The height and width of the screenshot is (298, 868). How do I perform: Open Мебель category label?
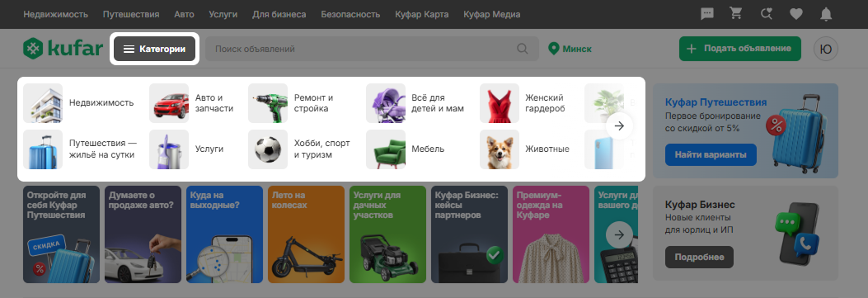click(428, 149)
